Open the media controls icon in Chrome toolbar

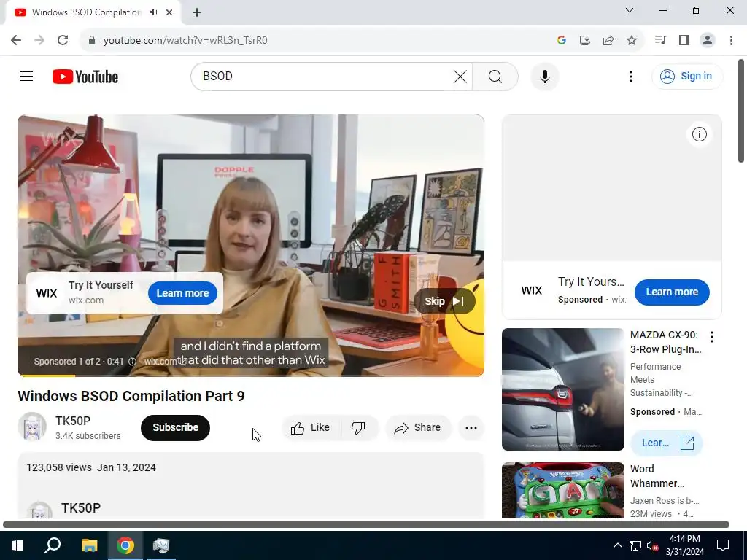pos(660,40)
